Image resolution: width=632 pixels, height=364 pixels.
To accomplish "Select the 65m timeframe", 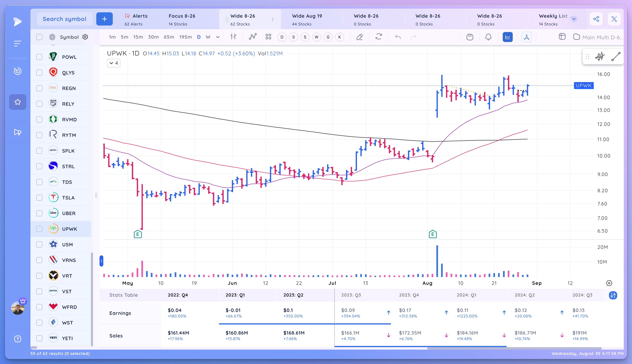I will (x=169, y=37).
